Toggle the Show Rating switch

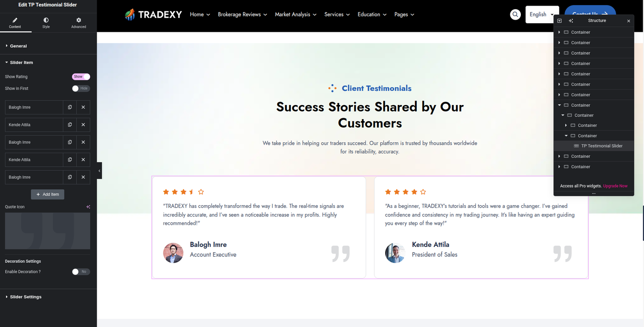tap(81, 76)
